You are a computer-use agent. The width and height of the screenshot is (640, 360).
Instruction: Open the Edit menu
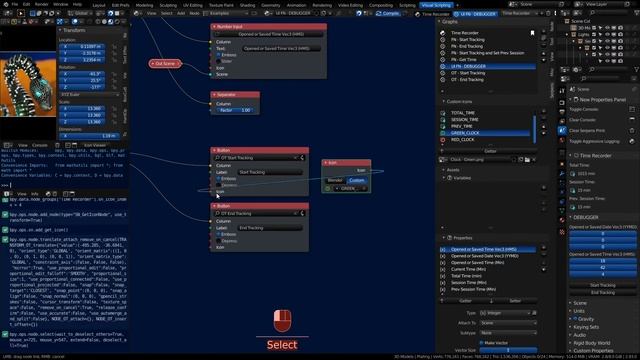pos(26,4)
